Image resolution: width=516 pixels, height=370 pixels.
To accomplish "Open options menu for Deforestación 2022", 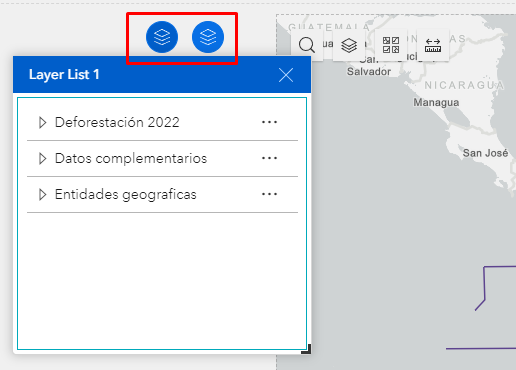I will pos(269,122).
